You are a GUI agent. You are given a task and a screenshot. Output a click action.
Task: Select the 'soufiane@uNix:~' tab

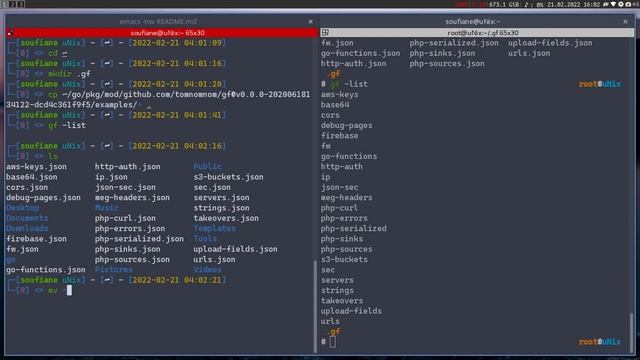(472, 21)
